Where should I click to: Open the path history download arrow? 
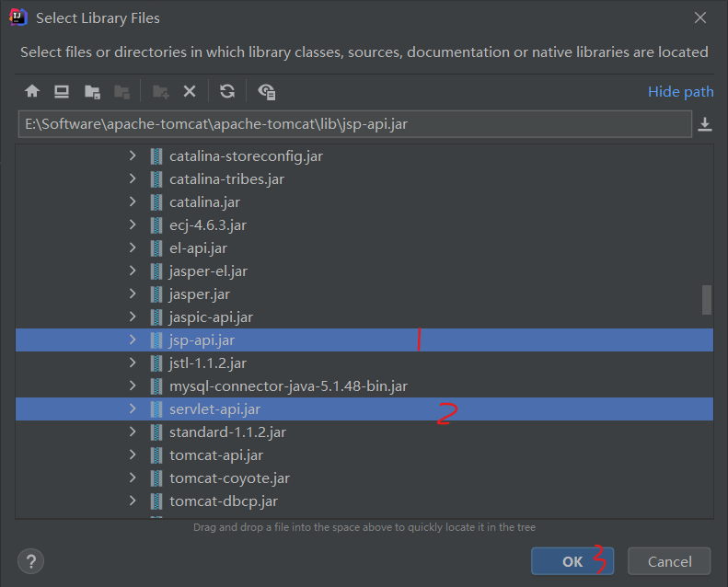click(x=705, y=124)
